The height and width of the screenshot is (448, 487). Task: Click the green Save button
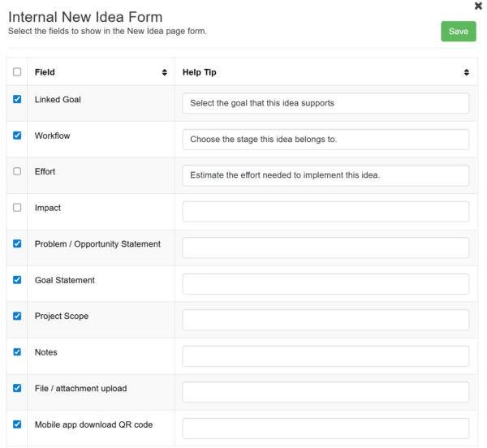pyautogui.click(x=458, y=31)
